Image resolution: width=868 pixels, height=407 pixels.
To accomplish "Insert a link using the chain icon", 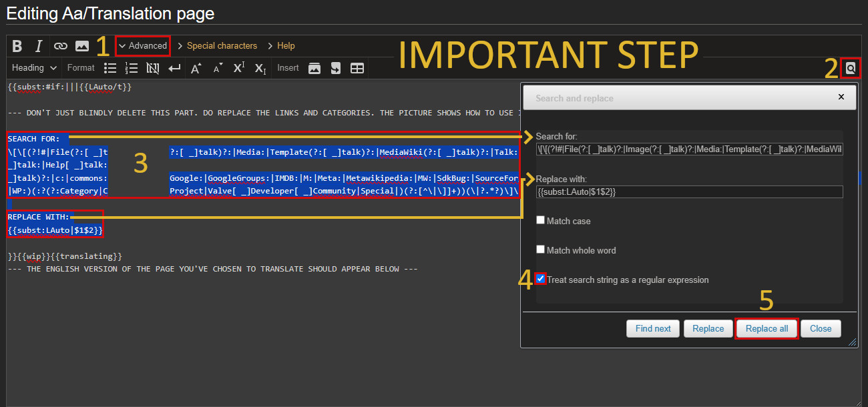I will pyautogui.click(x=61, y=46).
